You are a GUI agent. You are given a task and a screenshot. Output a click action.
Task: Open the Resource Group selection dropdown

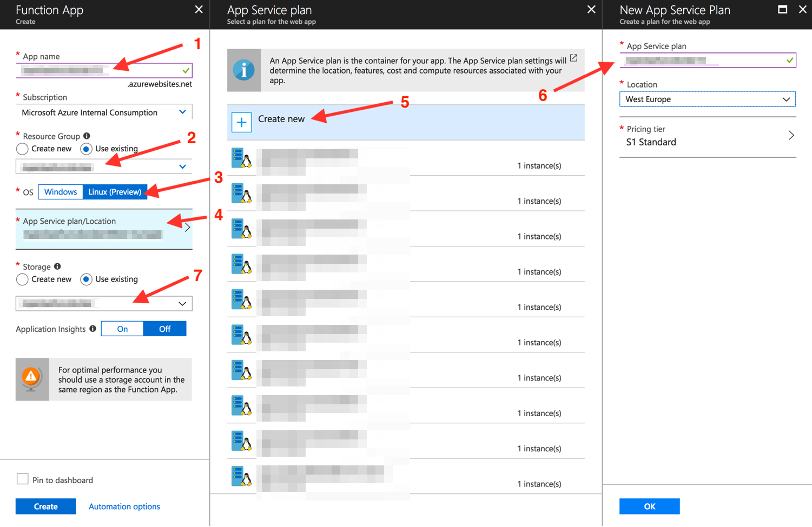tap(104, 166)
